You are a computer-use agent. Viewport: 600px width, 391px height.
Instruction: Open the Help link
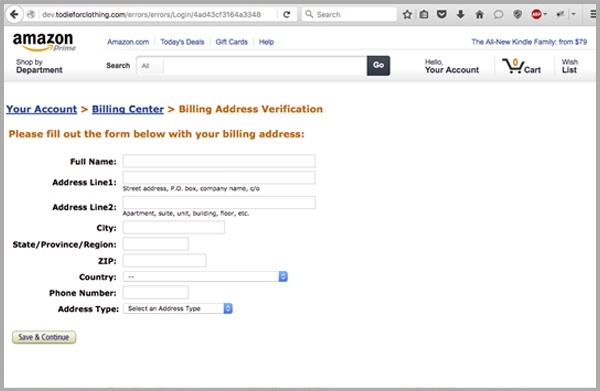coord(266,42)
